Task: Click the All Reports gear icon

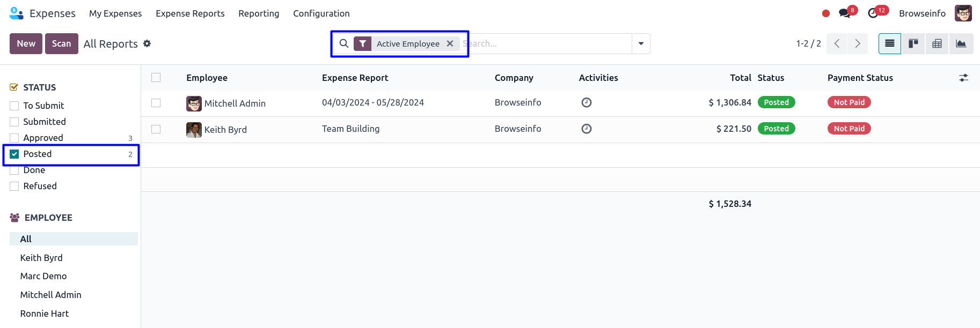Action: [x=147, y=43]
